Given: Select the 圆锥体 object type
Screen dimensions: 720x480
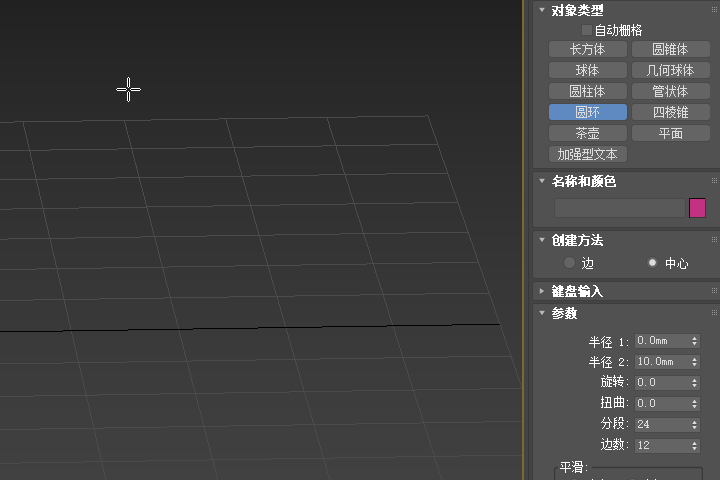Looking at the screenshot, I should point(671,49).
